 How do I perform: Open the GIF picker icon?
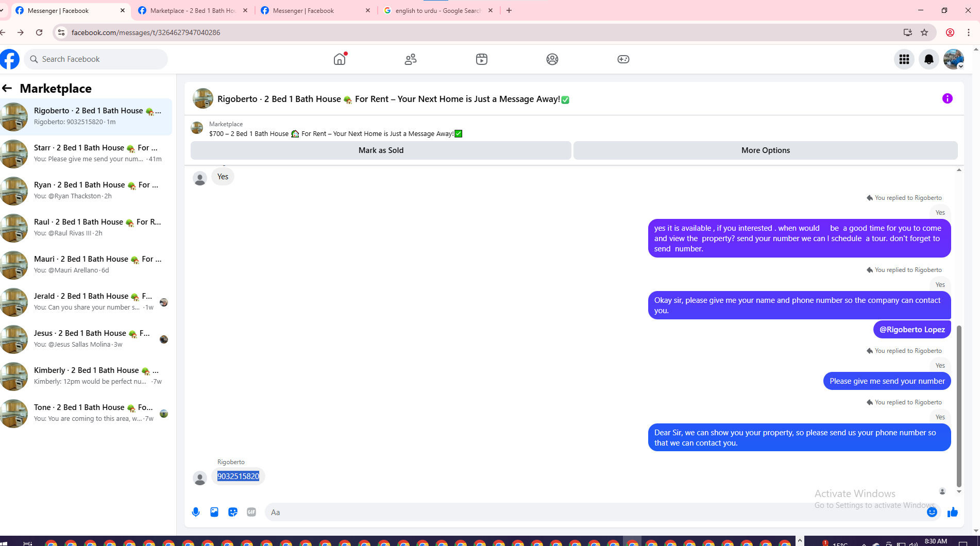pyautogui.click(x=251, y=512)
